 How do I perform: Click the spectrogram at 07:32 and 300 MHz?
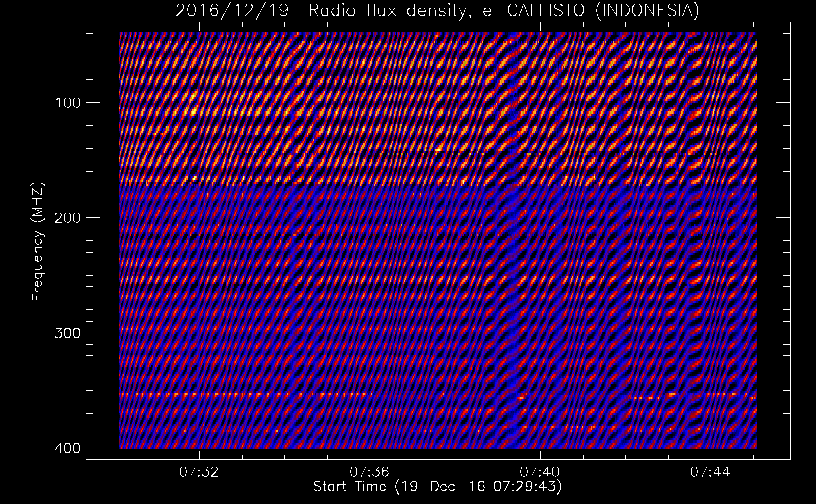(x=200, y=333)
